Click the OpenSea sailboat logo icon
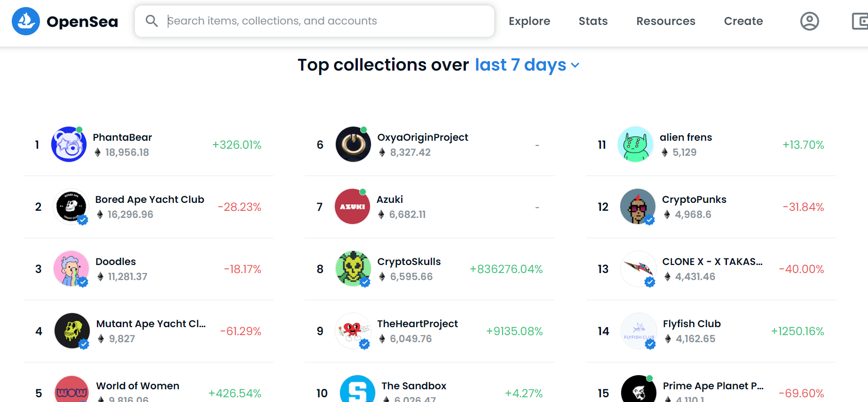Viewport: 868px width, 402px height. point(26,21)
